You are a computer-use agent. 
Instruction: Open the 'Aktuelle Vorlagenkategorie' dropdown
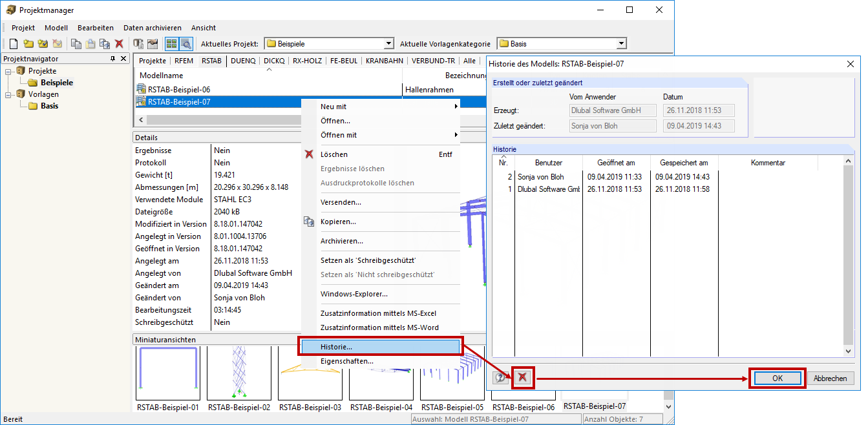(622, 43)
